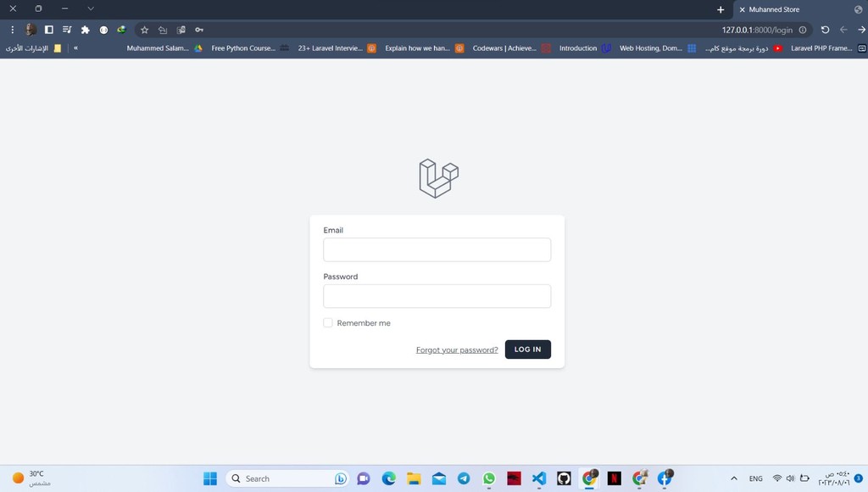Open the video chat taskbar icon
Viewport: 868px width, 492px height.
(x=363, y=478)
